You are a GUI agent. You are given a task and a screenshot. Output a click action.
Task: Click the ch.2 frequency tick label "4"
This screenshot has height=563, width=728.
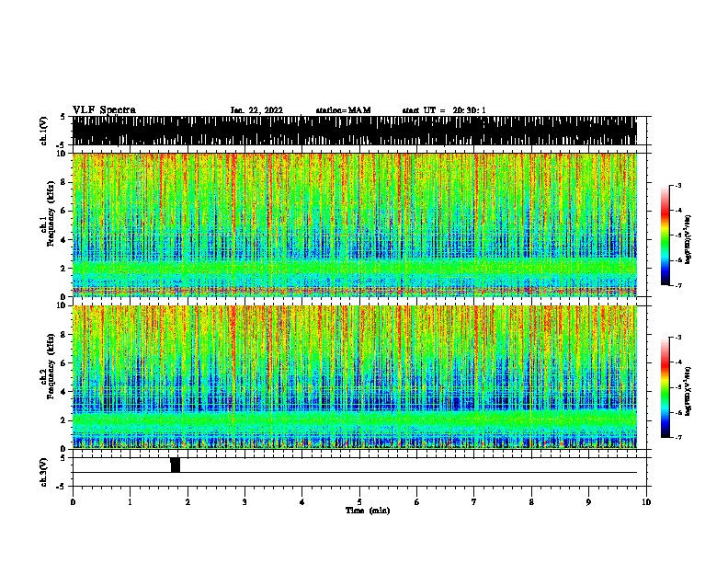click(64, 392)
